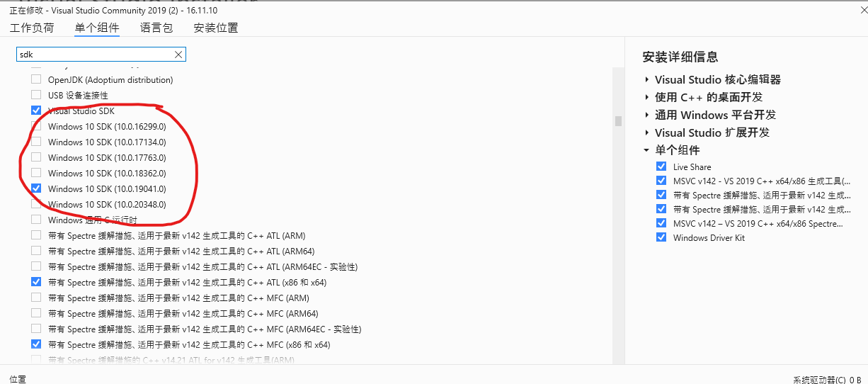Screen dimensions: 868x384
Task: Enable OpenJDK (Adoptium distribution) checkbox
Action: (x=36, y=79)
